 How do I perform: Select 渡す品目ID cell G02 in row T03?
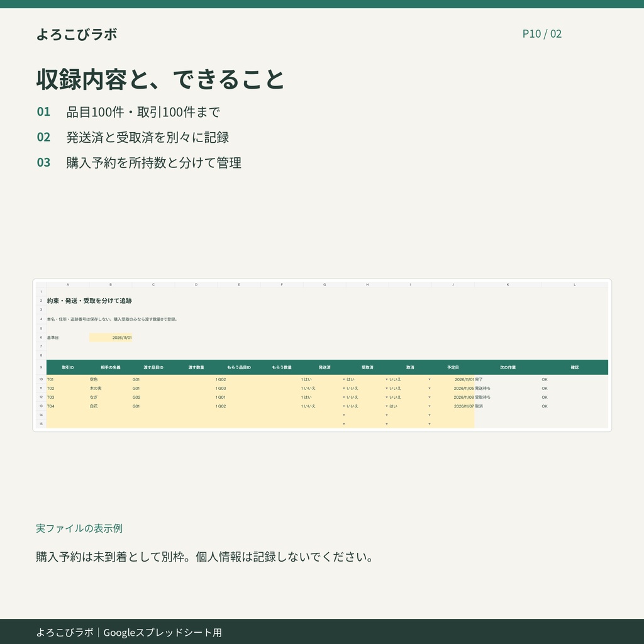[x=153, y=397]
